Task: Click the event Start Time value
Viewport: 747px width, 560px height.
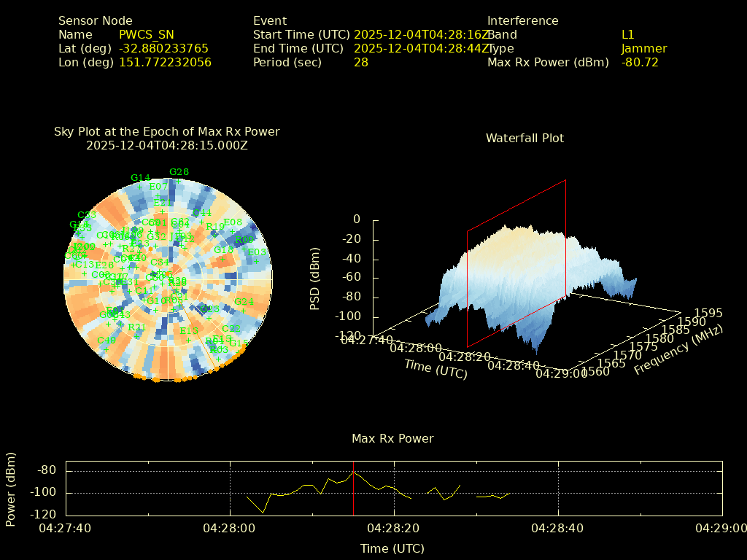Action: [422, 34]
